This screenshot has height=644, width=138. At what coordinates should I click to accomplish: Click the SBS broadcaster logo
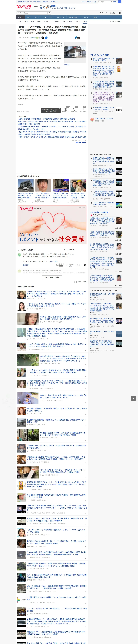pyautogui.click(x=77, y=38)
